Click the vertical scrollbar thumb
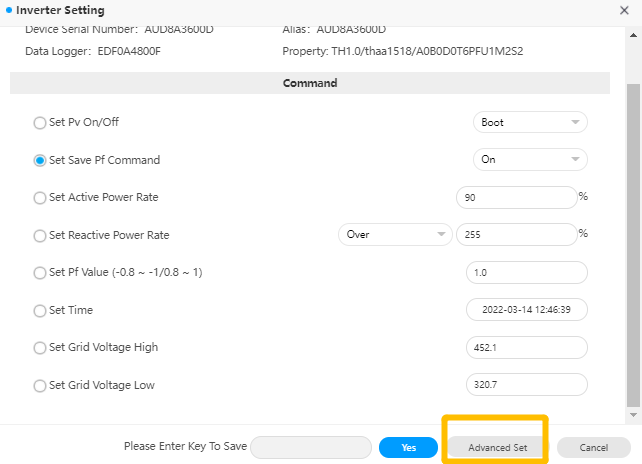This screenshot has width=642, height=464. pos(633,246)
